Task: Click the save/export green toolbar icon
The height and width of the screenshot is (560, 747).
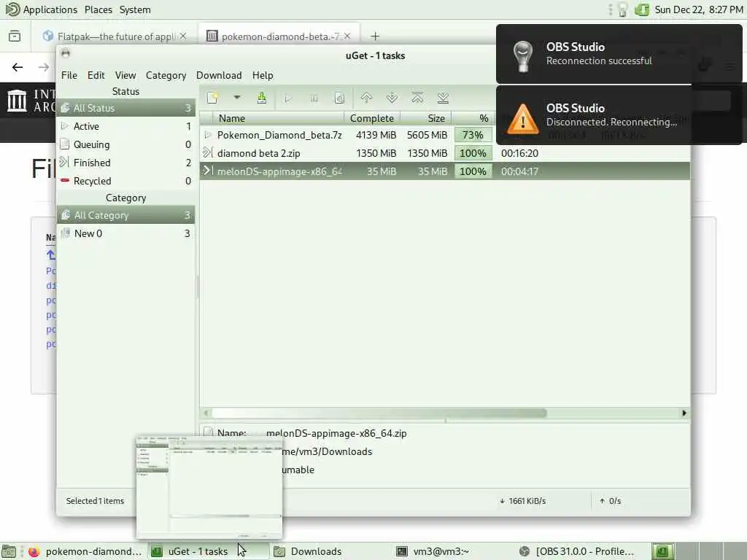Action: click(x=262, y=98)
